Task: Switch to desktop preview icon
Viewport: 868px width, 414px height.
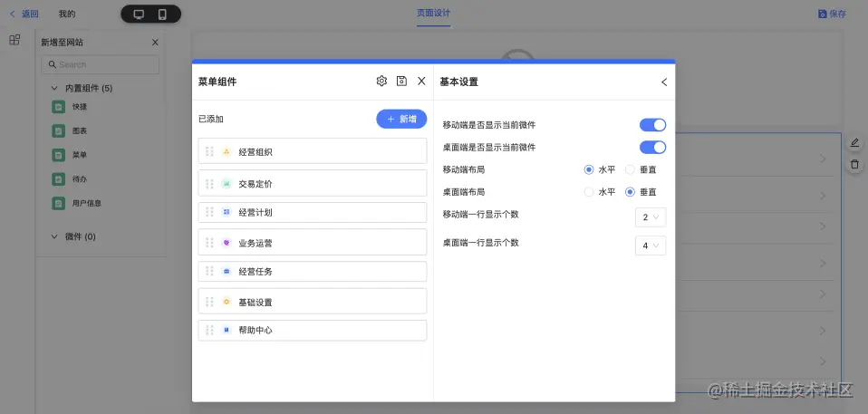Action: [x=139, y=14]
